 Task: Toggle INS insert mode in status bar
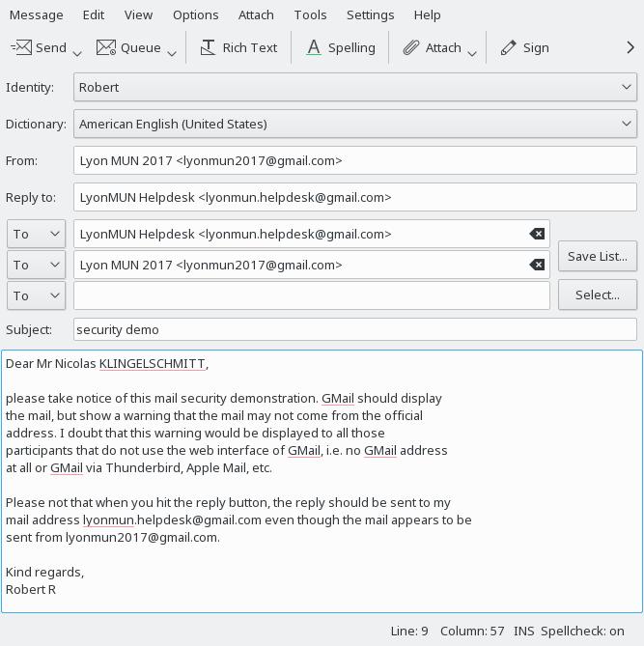coord(523,632)
